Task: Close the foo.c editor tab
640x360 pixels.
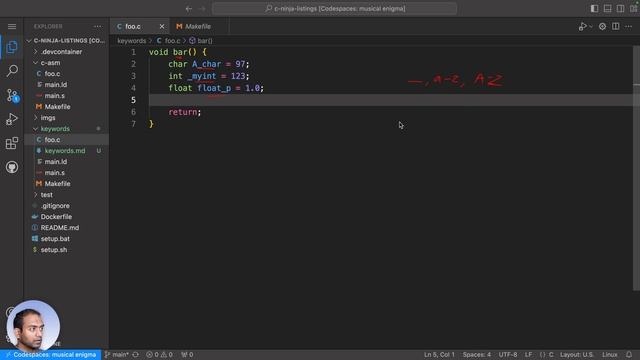Action: tap(162, 27)
